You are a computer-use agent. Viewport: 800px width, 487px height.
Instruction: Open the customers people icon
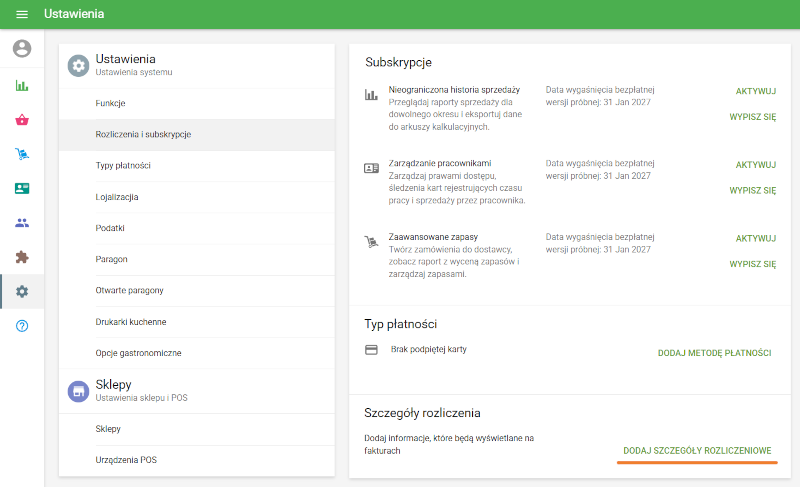point(22,223)
